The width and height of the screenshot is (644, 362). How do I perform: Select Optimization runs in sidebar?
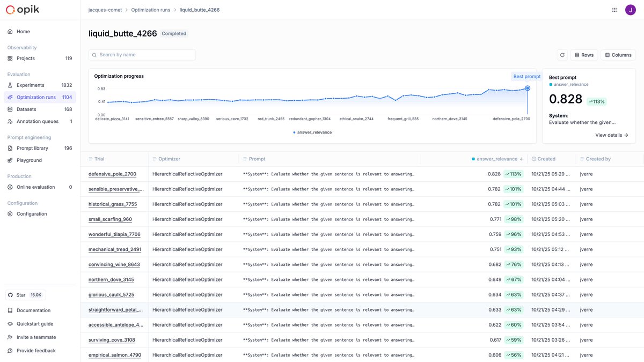click(40, 97)
